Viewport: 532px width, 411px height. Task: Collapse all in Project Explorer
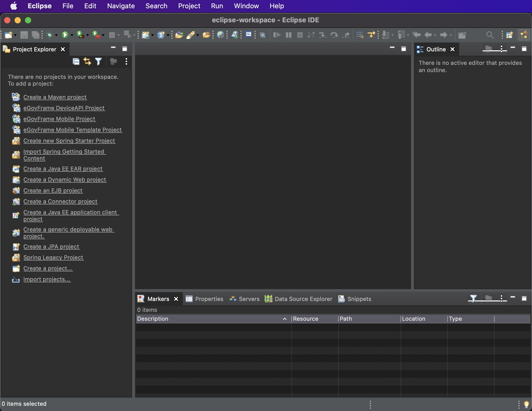coord(76,61)
